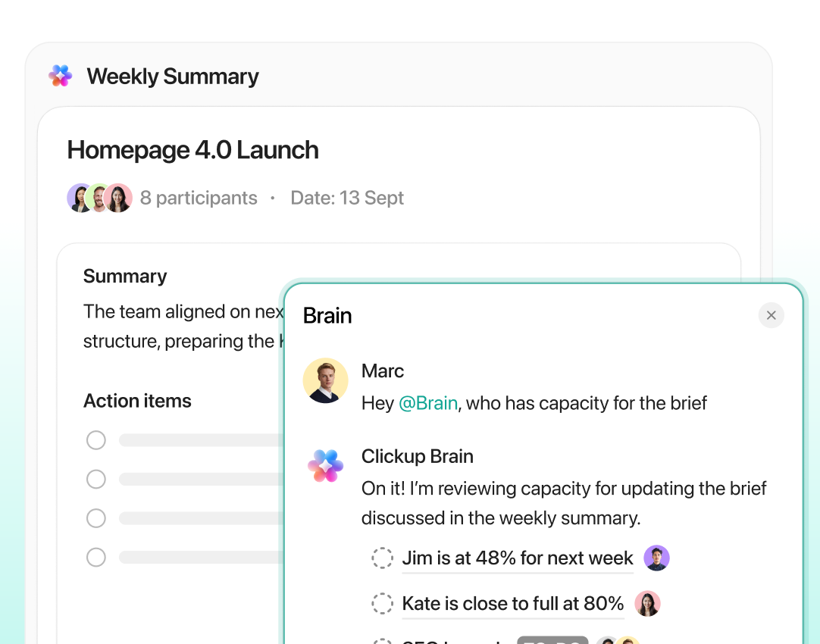Click Marc's profile avatar in the Brain chat
This screenshot has height=644, width=820.
point(326,380)
